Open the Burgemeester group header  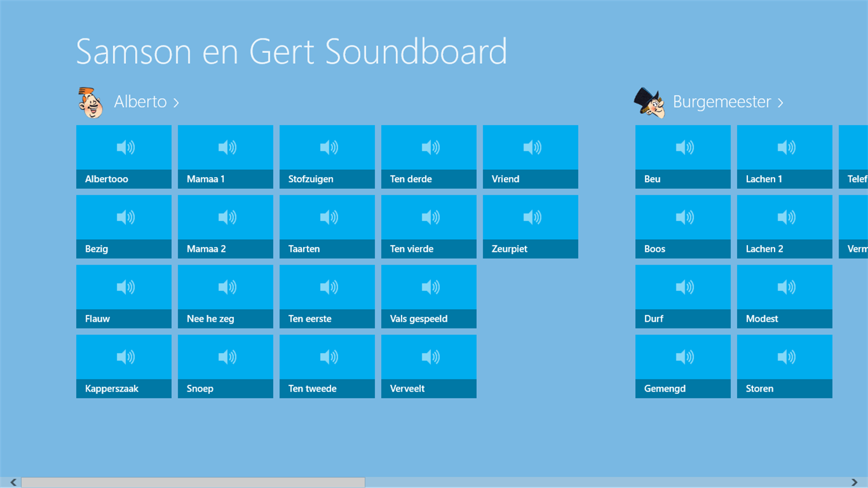pos(728,102)
